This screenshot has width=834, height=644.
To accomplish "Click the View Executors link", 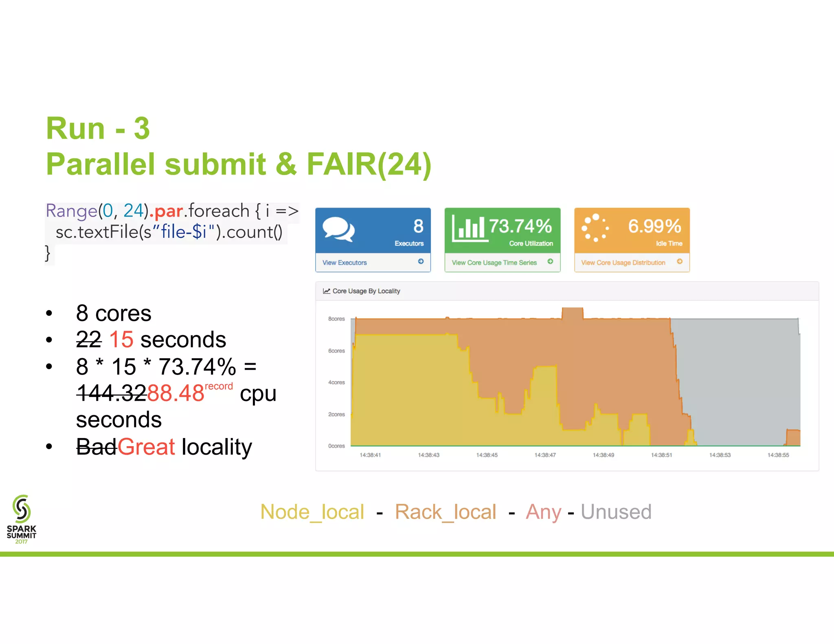I will pyautogui.click(x=345, y=263).
